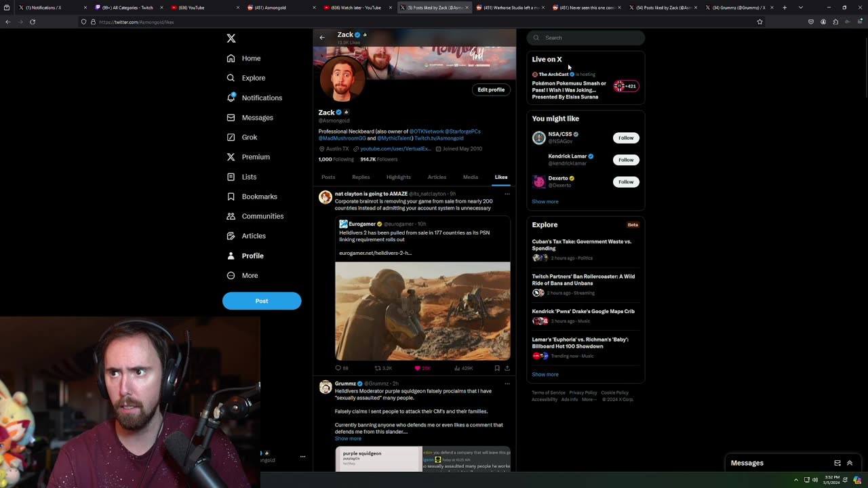Share the nat clayton post

coord(507,368)
